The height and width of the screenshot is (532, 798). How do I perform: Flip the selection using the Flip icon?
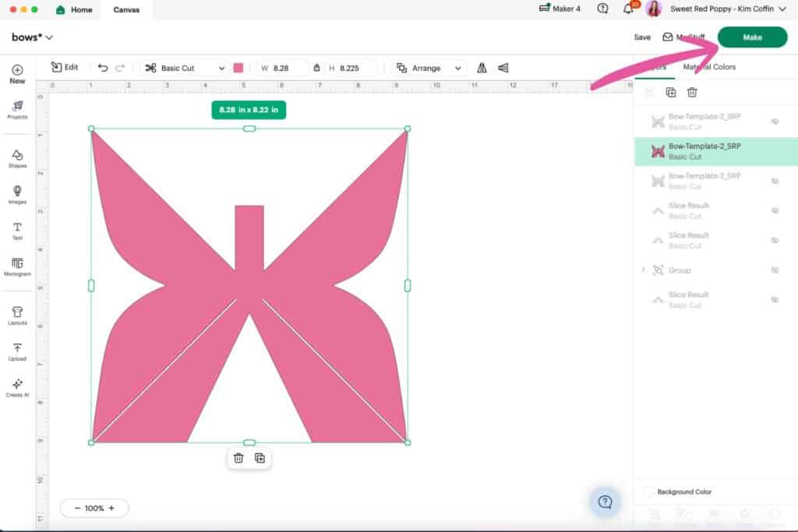pos(482,68)
